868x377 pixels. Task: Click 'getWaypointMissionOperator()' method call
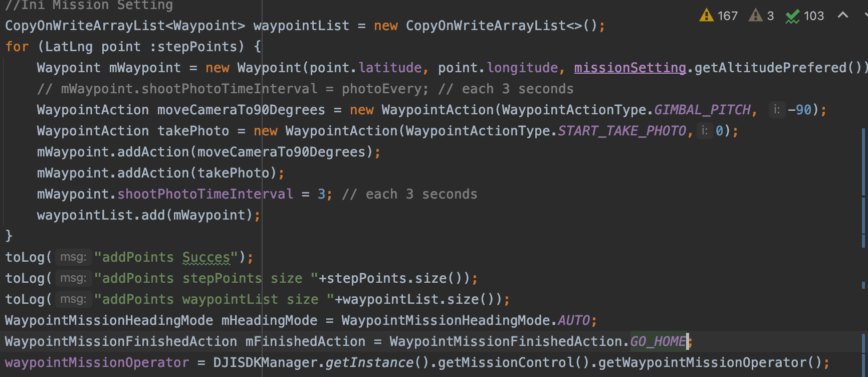(710, 362)
